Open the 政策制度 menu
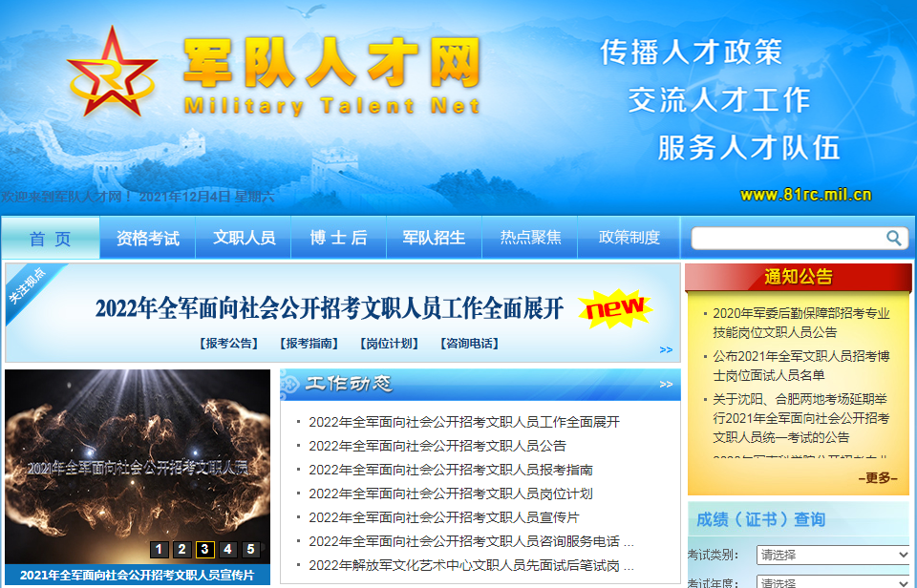Image resolution: width=917 pixels, height=588 pixels. (x=629, y=238)
